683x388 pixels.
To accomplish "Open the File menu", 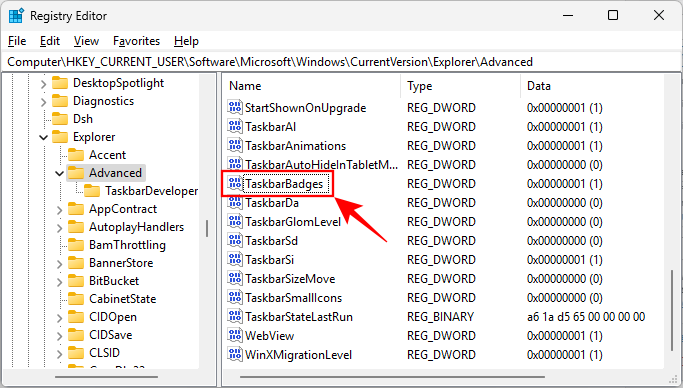I will coord(17,41).
